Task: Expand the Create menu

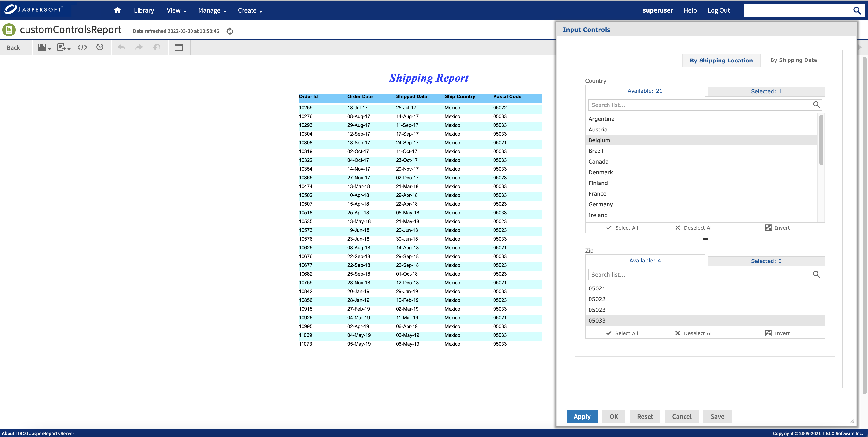Action: click(250, 10)
